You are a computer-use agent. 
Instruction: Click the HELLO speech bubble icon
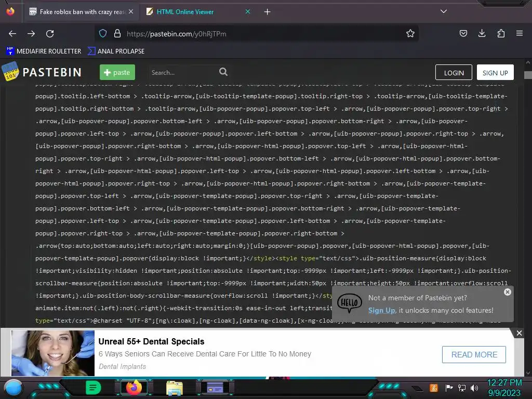pos(350,303)
